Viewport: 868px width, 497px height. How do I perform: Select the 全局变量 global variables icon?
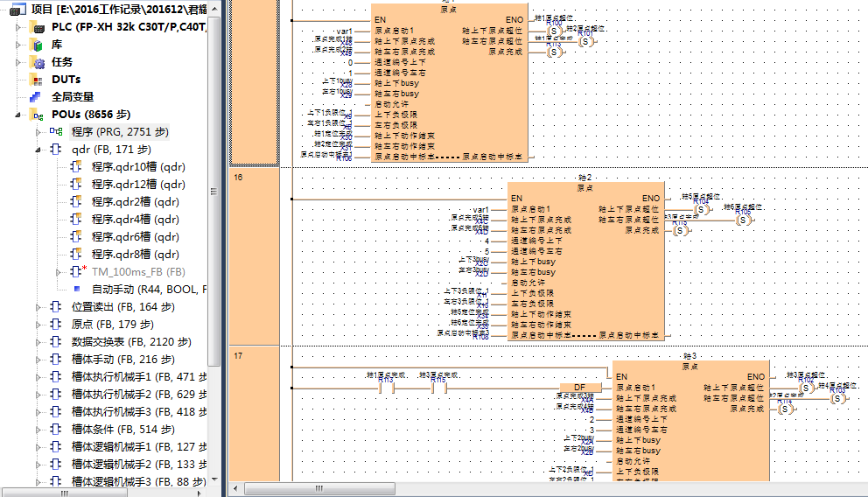coord(37,97)
